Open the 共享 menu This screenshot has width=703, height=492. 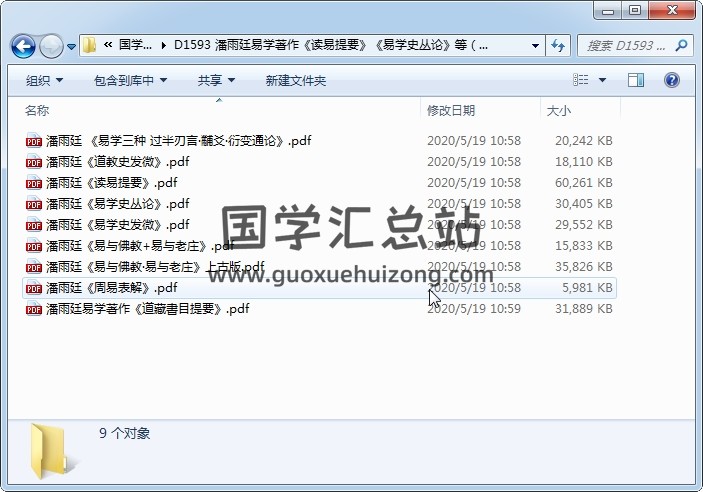[216, 81]
